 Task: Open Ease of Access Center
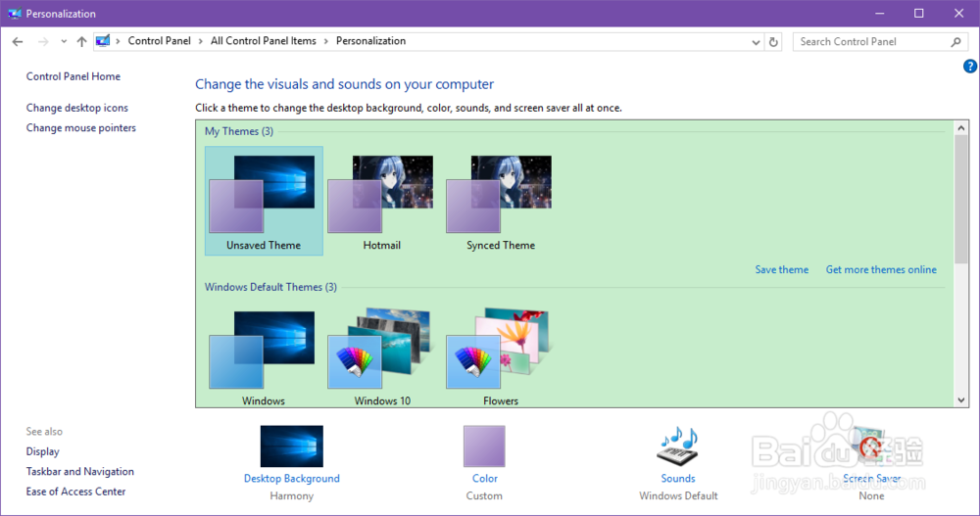tap(75, 491)
